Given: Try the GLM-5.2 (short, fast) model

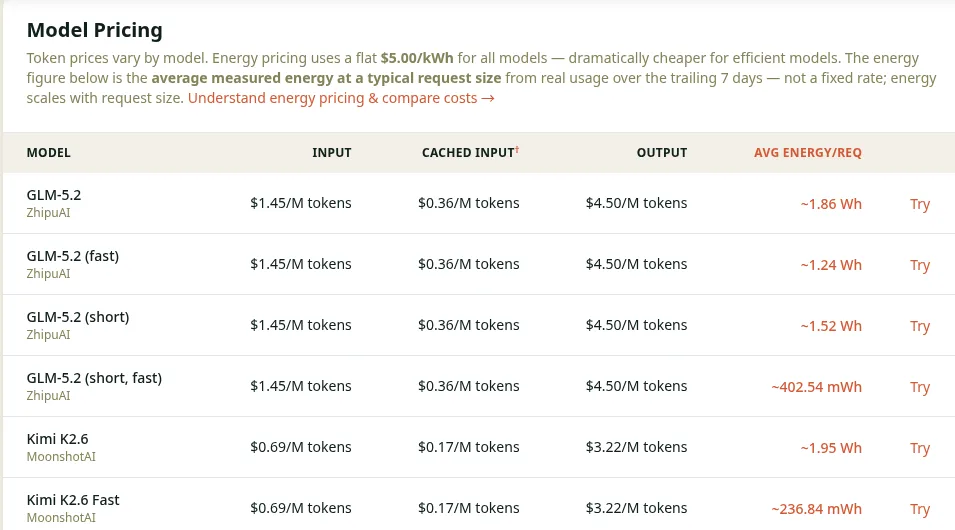Looking at the screenshot, I should 920,387.
